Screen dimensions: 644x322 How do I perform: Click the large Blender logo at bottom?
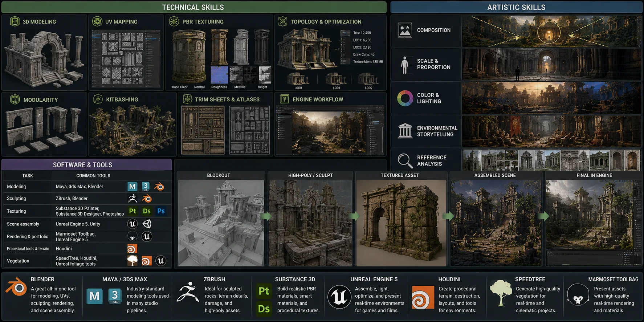[16, 287]
